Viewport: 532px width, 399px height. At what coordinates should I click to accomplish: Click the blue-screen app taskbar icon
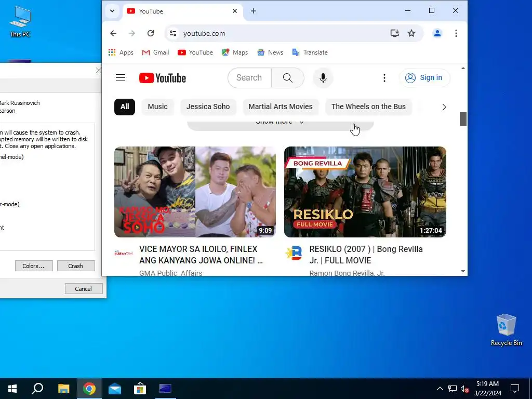click(x=165, y=389)
